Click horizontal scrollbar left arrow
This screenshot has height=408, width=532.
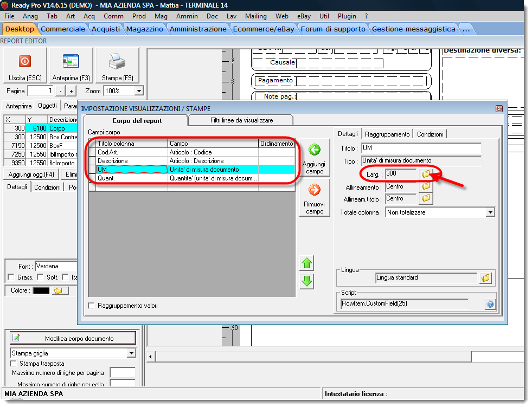[150, 357]
